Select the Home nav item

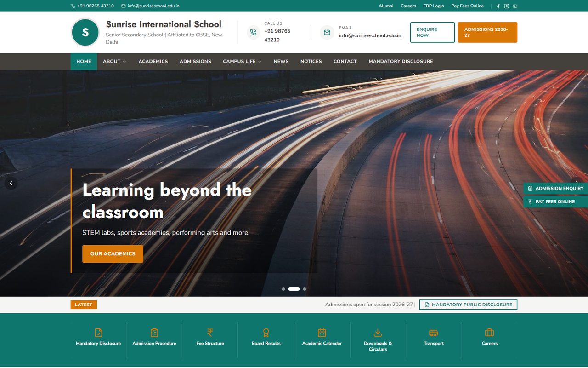(84, 61)
